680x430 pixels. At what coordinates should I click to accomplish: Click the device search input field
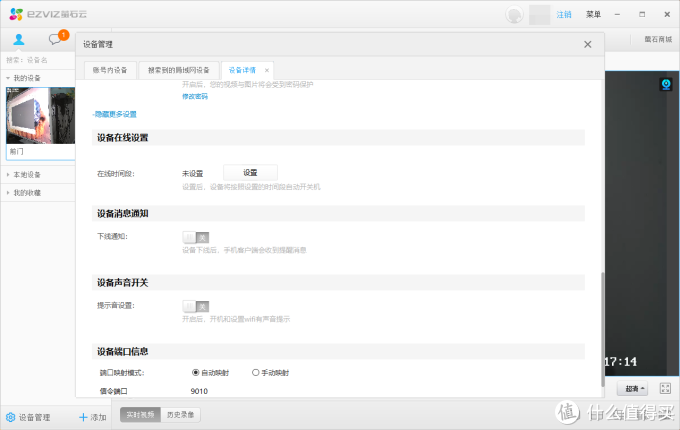(x=39, y=60)
